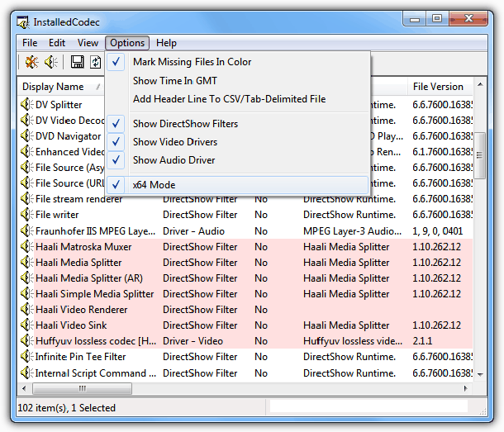Click the horizontal scrollbar thumb

coord(83,388)
